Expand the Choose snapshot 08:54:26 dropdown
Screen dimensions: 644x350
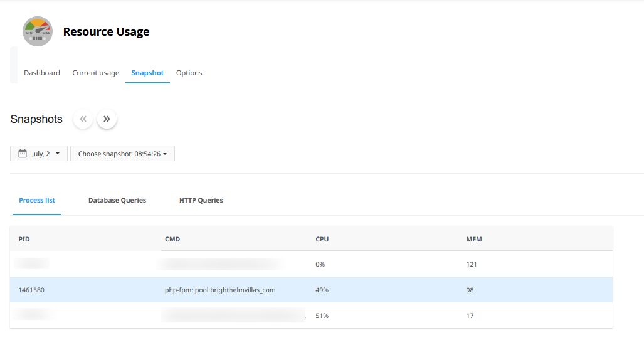(122, 154)
